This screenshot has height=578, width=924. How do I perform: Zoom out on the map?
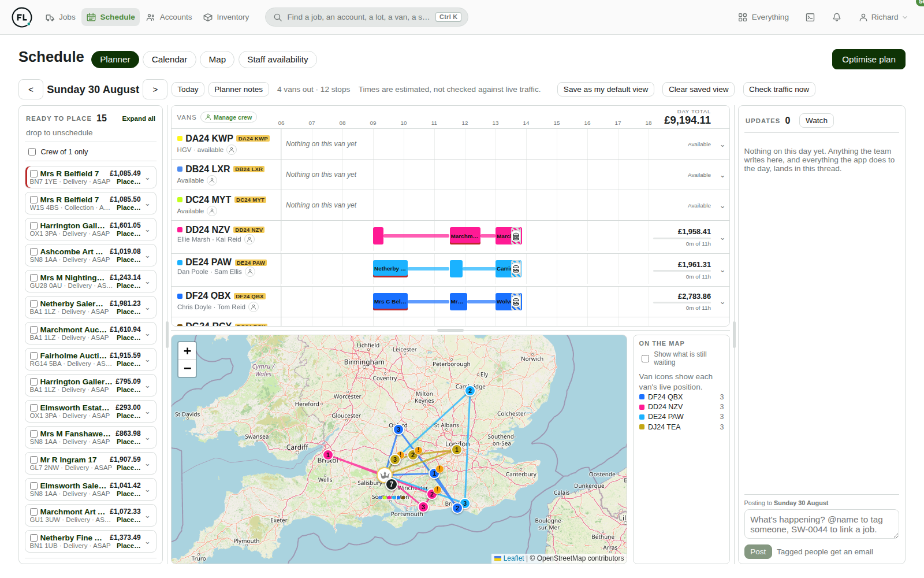[x=187, y=368]
